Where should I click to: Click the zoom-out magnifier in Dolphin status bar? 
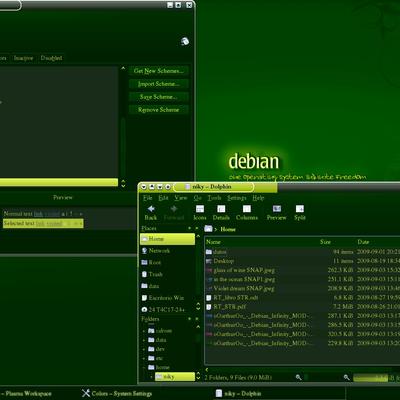coord(298,377)
